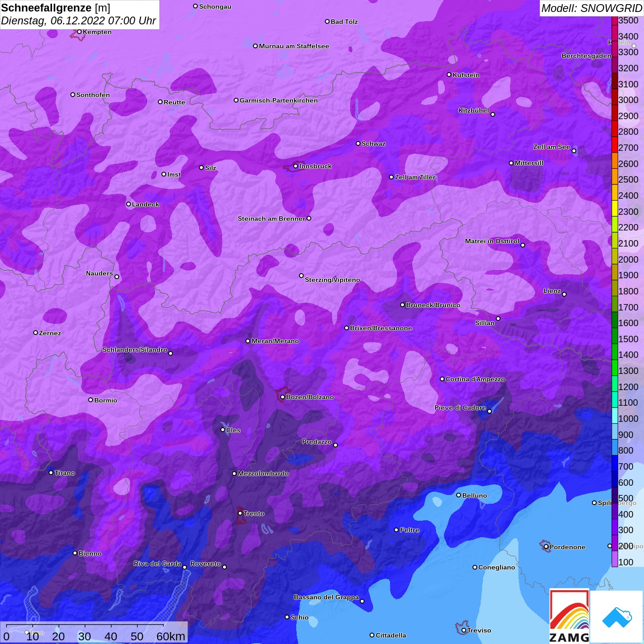Screen dimensions: 644x644
Task: Click the red 2700 legend color swatch
Action: click(615, 144)
